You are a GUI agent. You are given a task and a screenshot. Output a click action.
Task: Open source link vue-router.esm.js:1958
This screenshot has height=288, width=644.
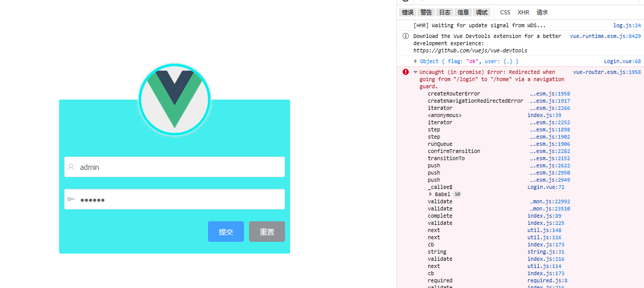607,72
